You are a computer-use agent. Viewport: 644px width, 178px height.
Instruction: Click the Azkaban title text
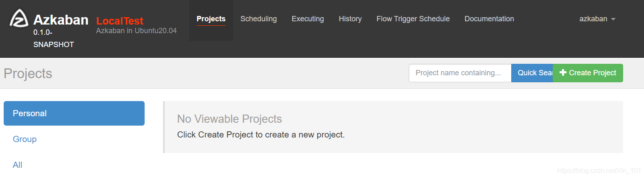[x=61, y=20]
